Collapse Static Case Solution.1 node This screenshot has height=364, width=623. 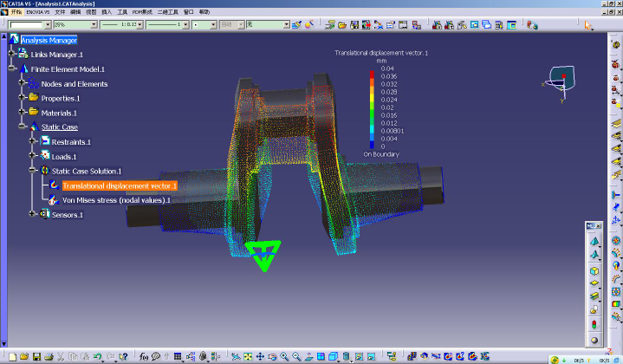pyautogui.click(x=33, y=170)
